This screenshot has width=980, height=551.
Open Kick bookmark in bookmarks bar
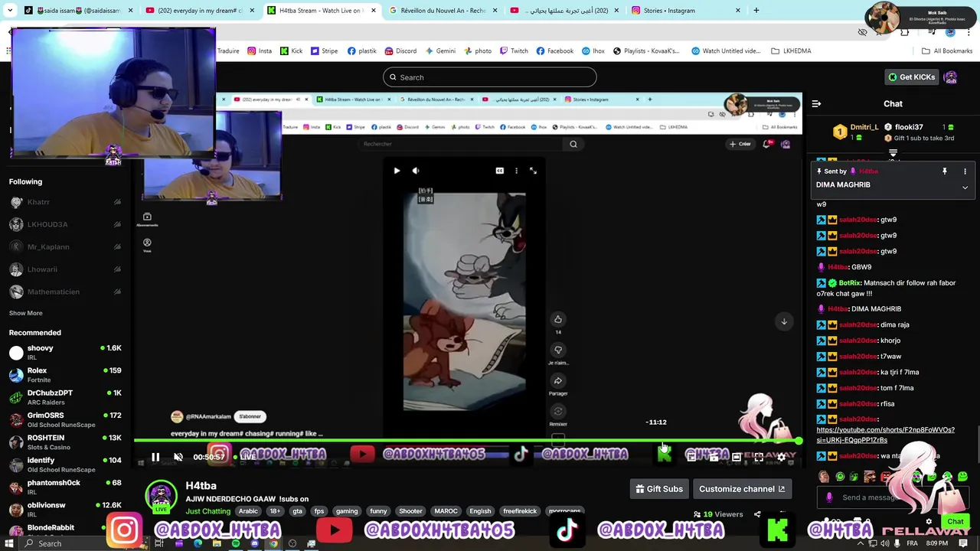coord(291,51)
